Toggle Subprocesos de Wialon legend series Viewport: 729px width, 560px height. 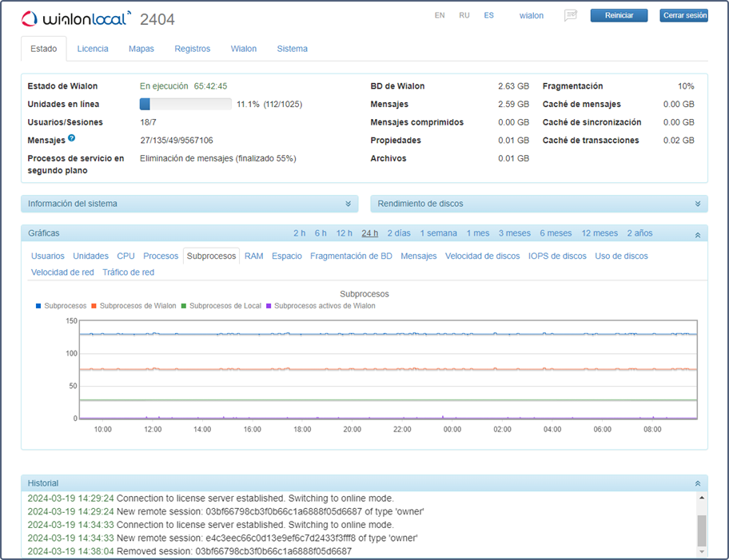(x=133, y=306)
